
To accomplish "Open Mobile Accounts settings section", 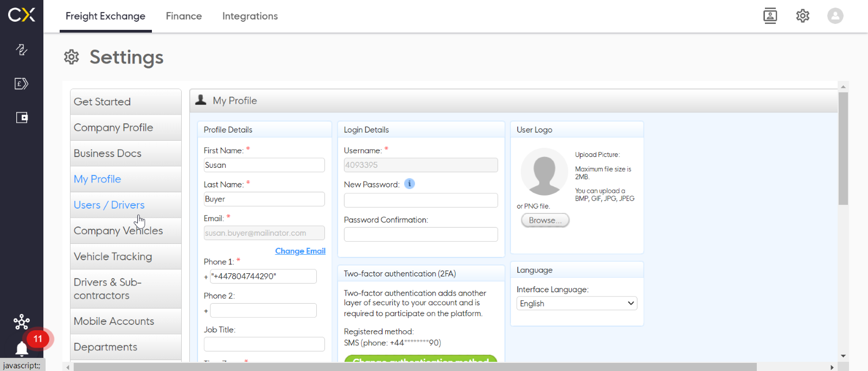I will [x=126, y=321].
